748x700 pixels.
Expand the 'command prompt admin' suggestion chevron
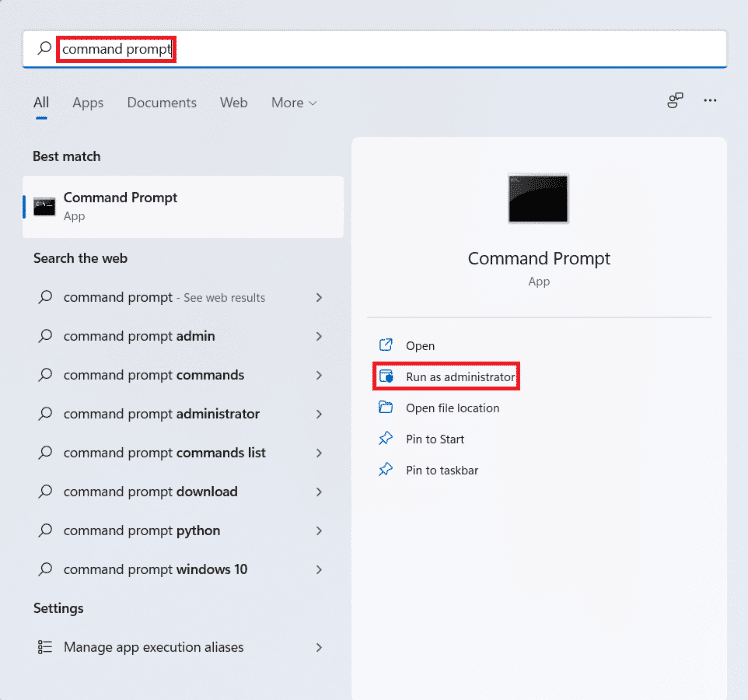[319, 336]
